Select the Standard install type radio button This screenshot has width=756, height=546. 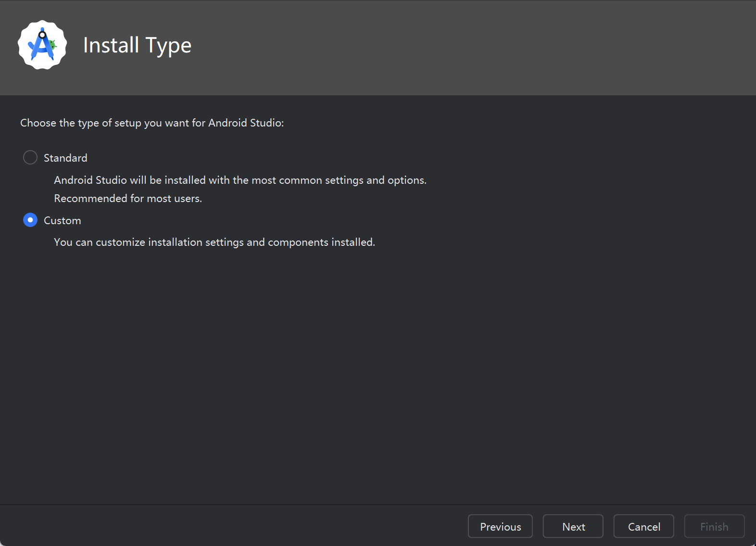[x=30, y=157]
